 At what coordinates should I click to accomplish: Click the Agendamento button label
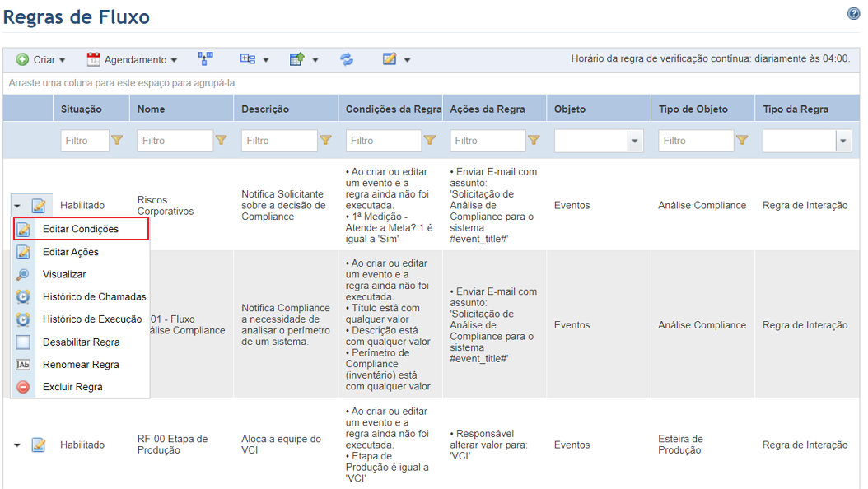point(136,60)
